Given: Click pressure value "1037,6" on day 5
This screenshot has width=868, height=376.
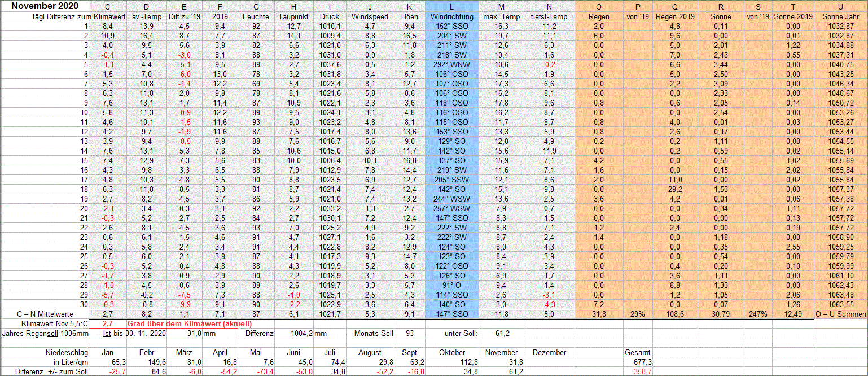Looking at the screenshot, I should click(x=330, y=64).
